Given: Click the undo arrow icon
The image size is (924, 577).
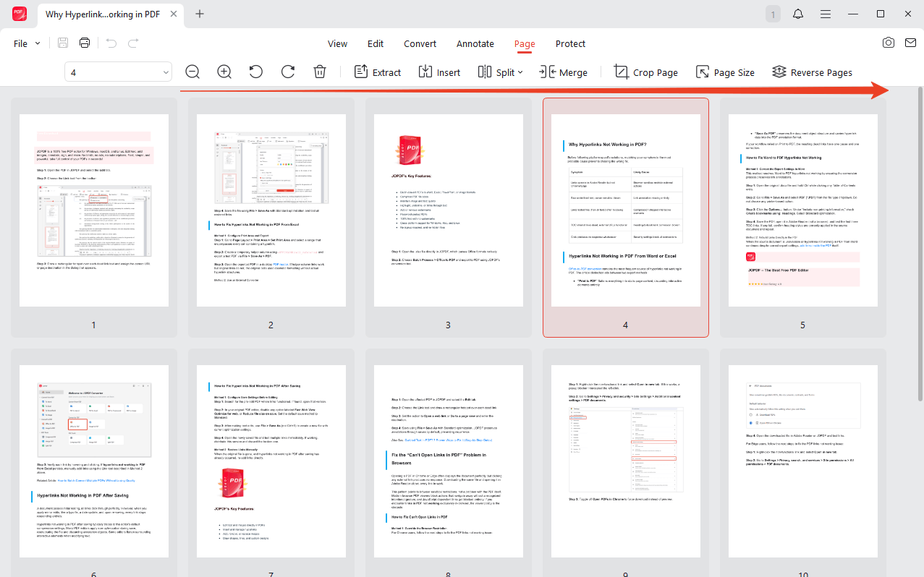Looking at the screenshot, I should [111, 43].
